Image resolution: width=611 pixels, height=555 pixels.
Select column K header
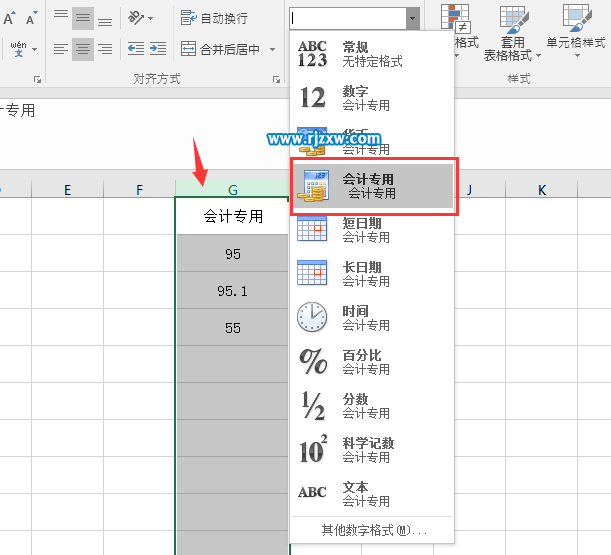pos(542,189)
